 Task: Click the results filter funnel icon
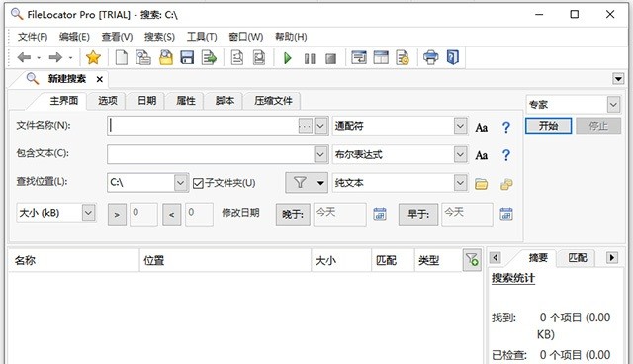[x=472, y=259]
